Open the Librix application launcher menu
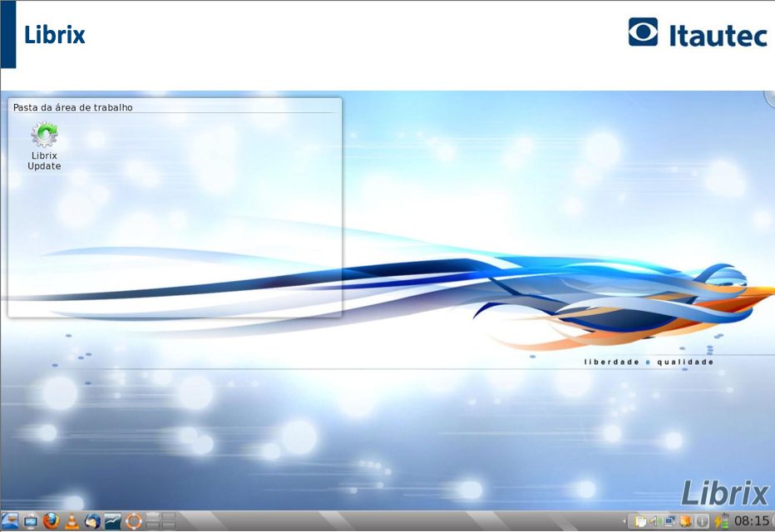The image size is (775, 532). coord(9,522)
